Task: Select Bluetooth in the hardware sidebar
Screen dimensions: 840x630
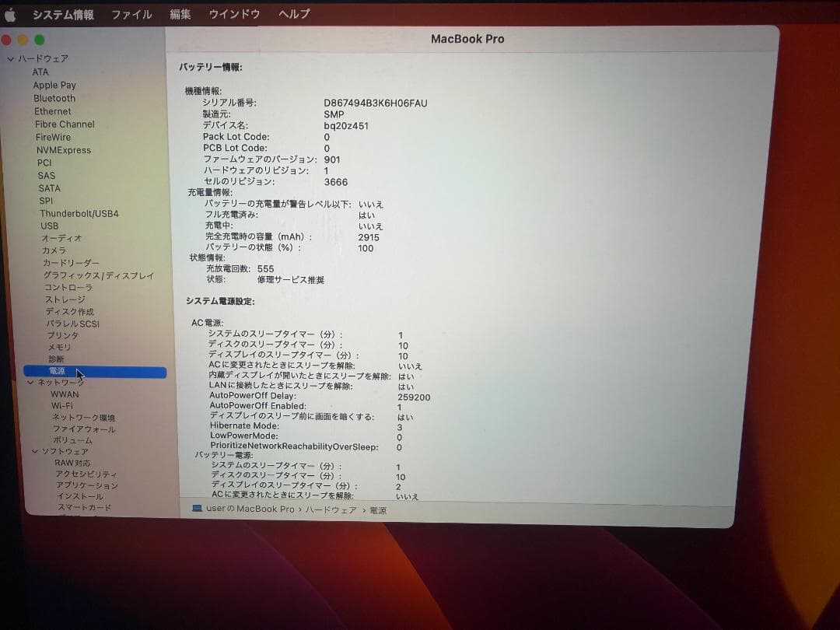Action: coord(54,98)
